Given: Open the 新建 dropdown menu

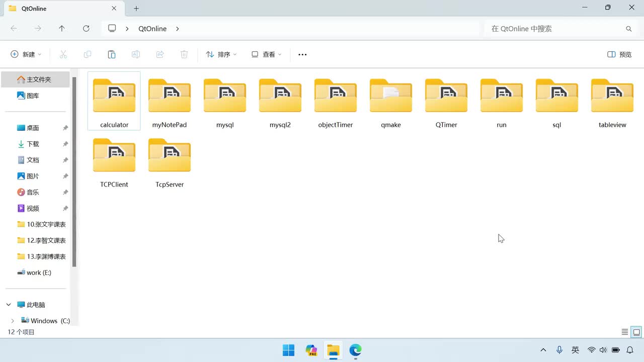Looking at the screenshot, I should 26,54.
